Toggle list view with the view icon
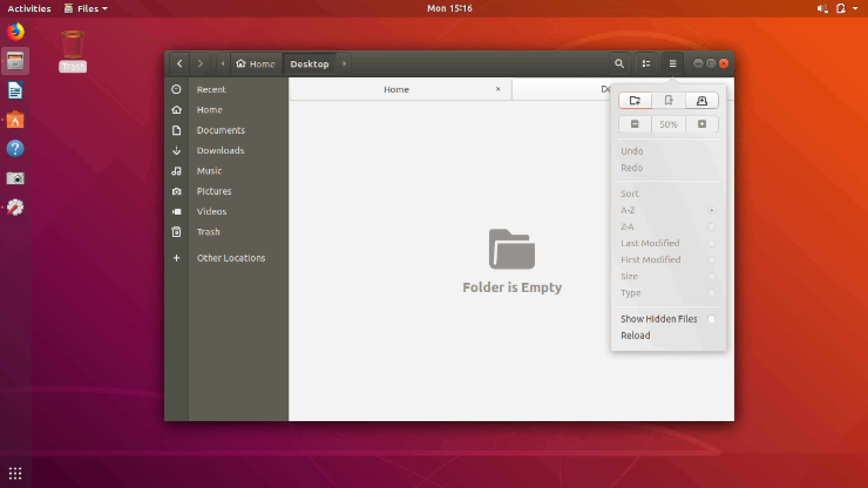The height and width of the screenshot is (488, 868). tap(646, 64)
